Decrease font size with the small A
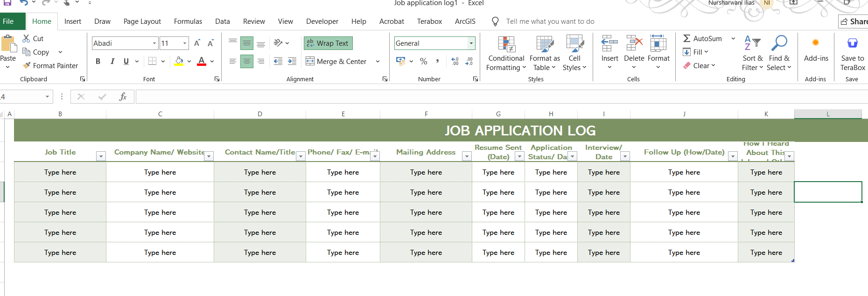 [210, 43]
